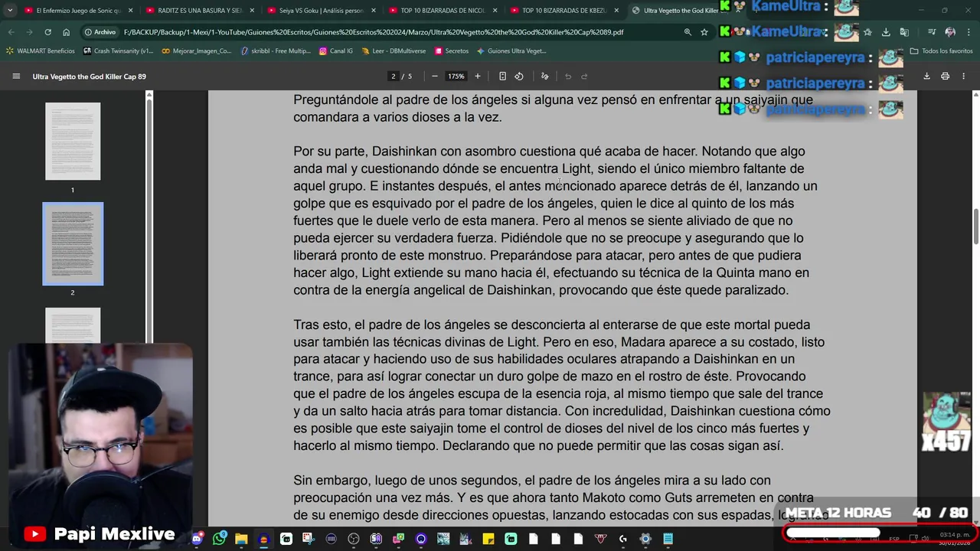Open Guiones Ultra Vegett bookmark
The width and height of the screenshot is (980, 551).
(511, 51)
